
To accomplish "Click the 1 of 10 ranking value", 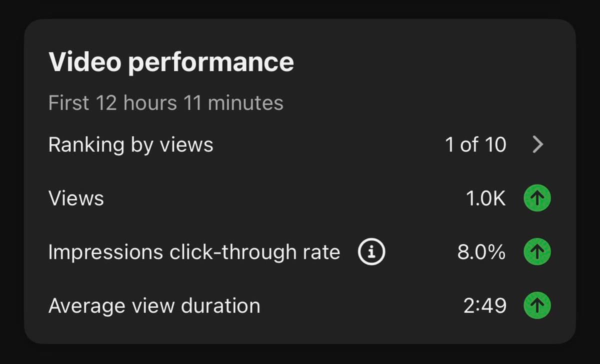I will tap(475, 144).
